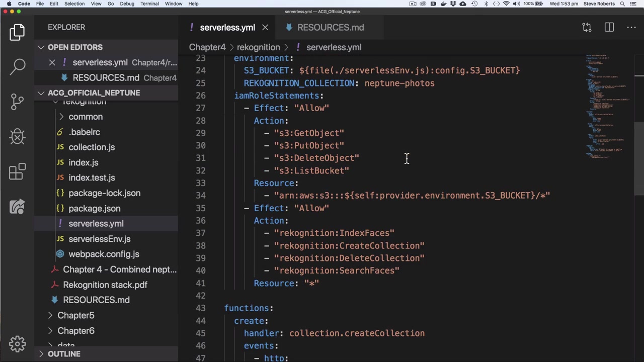
Task: Open webpack.config.js in the file tree
Action: click(104, 254)
